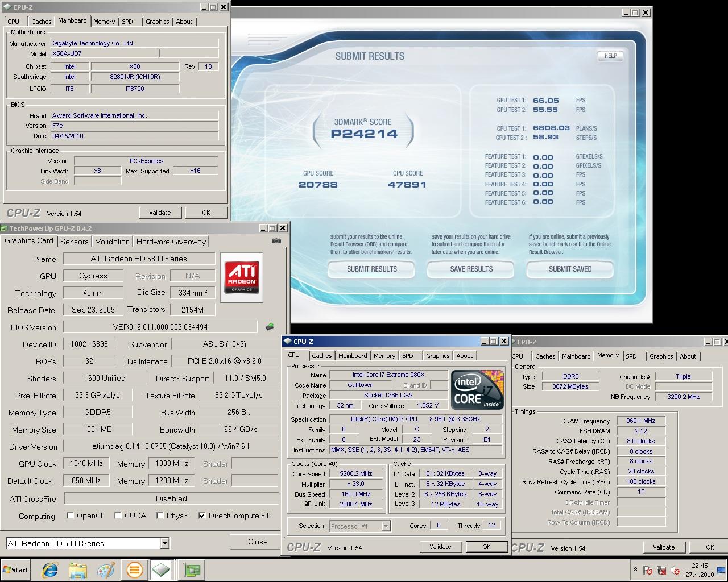The width and height of the screenshot is (728, 582).
Task: Click the CPU SCORE 47891 value
Action: coord(407,185)
